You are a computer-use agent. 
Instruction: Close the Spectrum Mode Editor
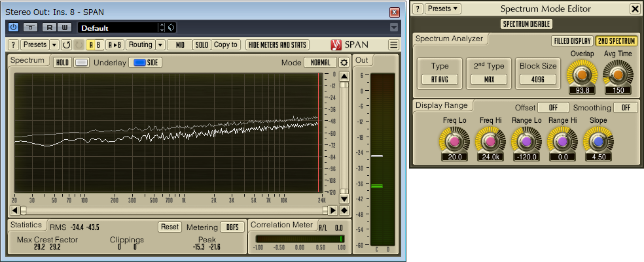pos(635,8)
